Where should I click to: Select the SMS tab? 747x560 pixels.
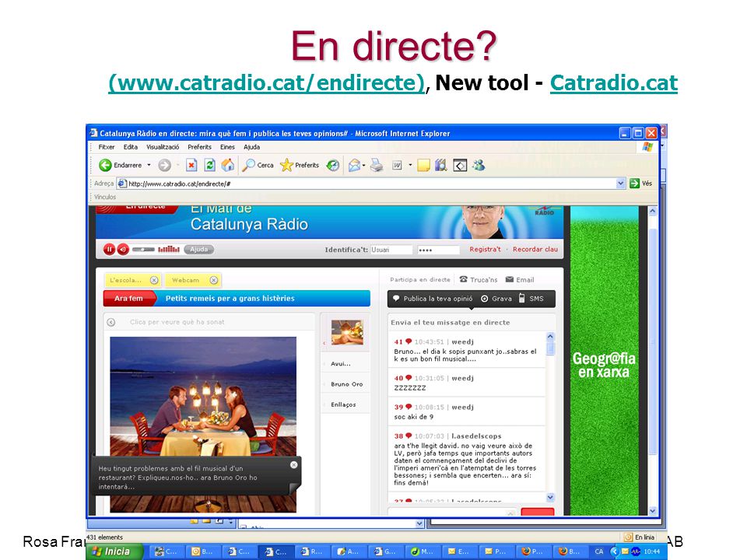point(531,299)
